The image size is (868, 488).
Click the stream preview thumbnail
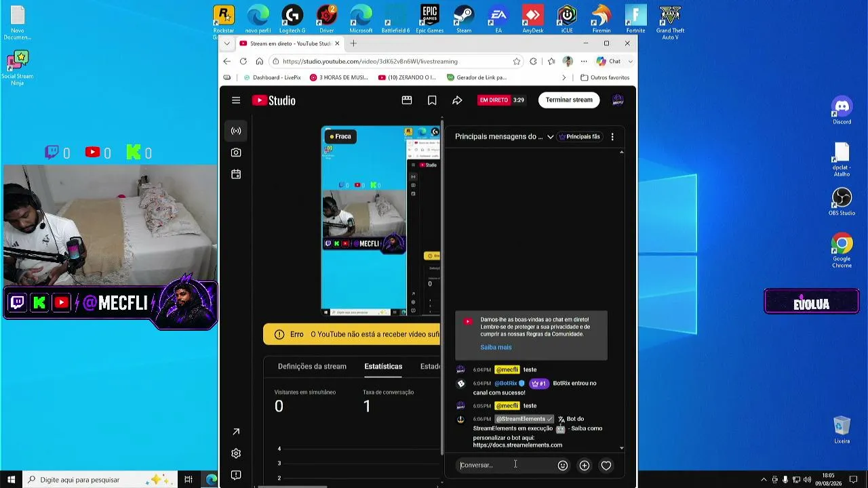(x=380, y=221)
